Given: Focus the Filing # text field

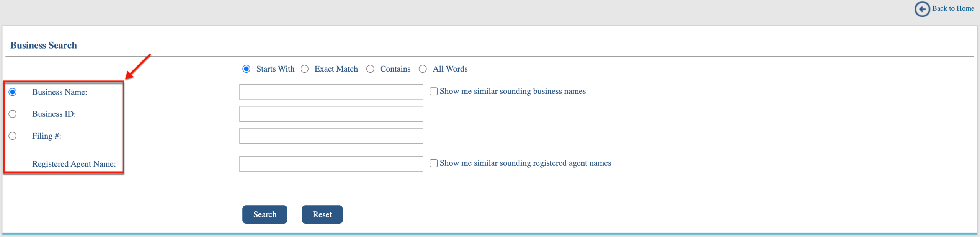Looking at the screenshot, I should pyautogui.click(x=331, y=136).
